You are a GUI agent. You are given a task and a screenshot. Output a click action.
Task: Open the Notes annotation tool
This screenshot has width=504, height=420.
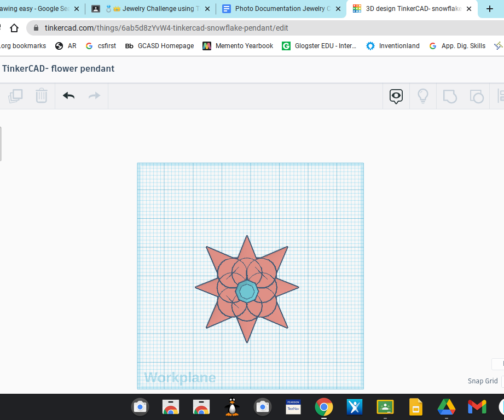395,96
